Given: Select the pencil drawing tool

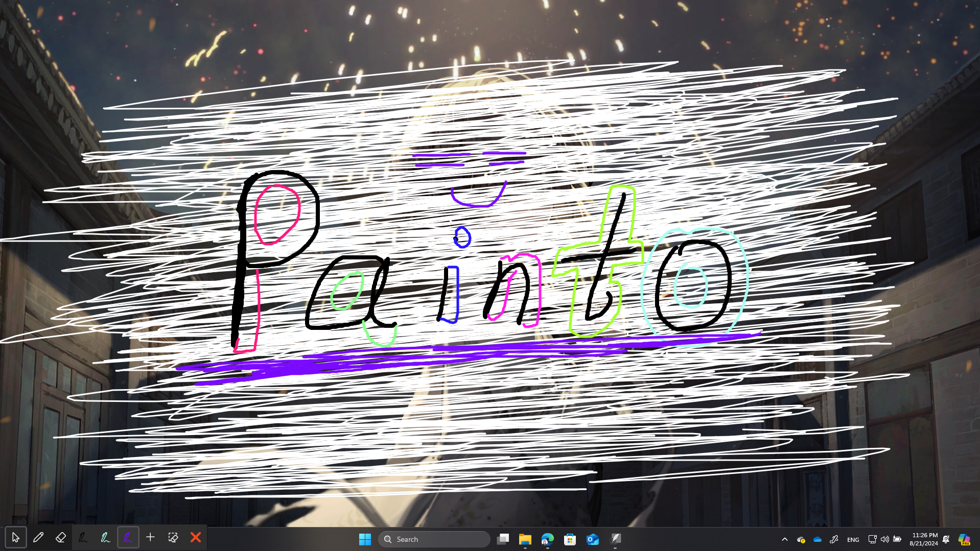Looking at the screenshot, I should (x=38, y=537).
